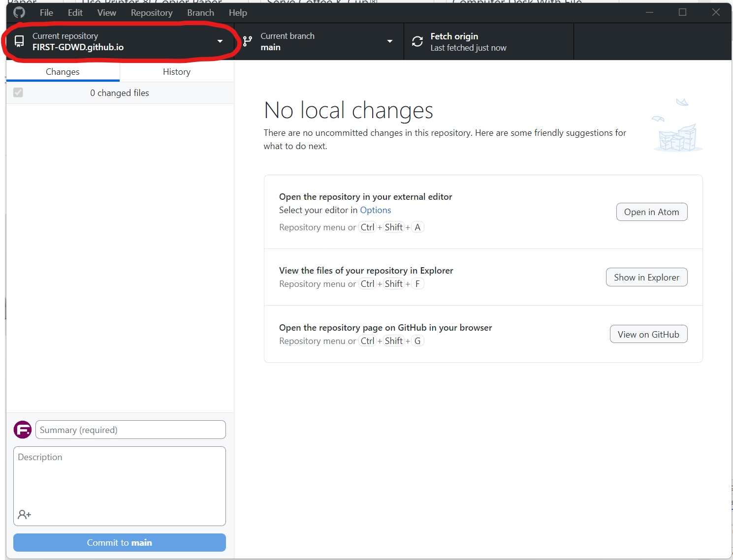
Task: Click the add co-authors person icon
Action: [x=24, y=515]
